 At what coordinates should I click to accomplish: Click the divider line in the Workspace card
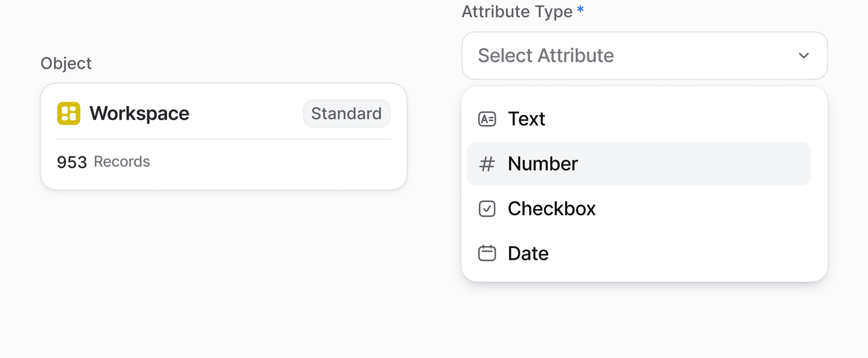224,139
